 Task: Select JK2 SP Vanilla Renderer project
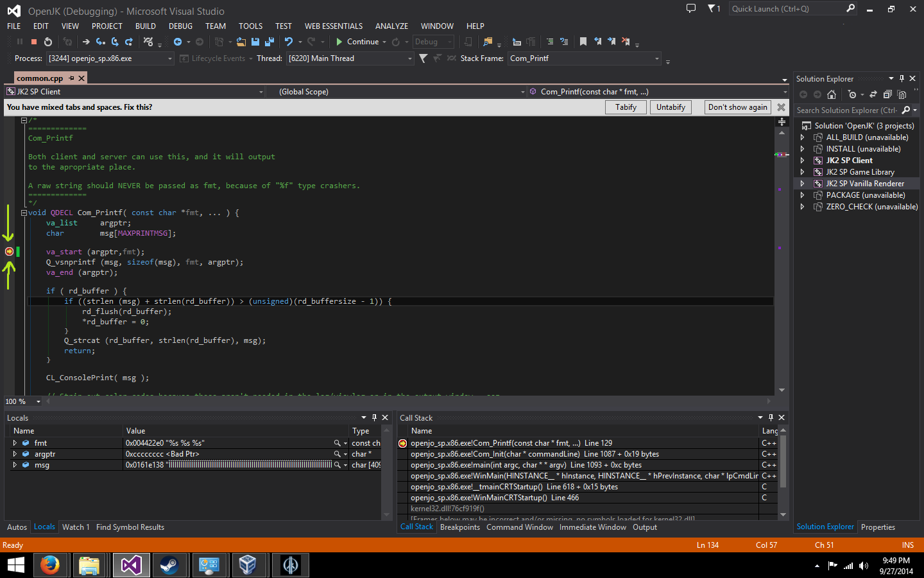coord(865,184)
